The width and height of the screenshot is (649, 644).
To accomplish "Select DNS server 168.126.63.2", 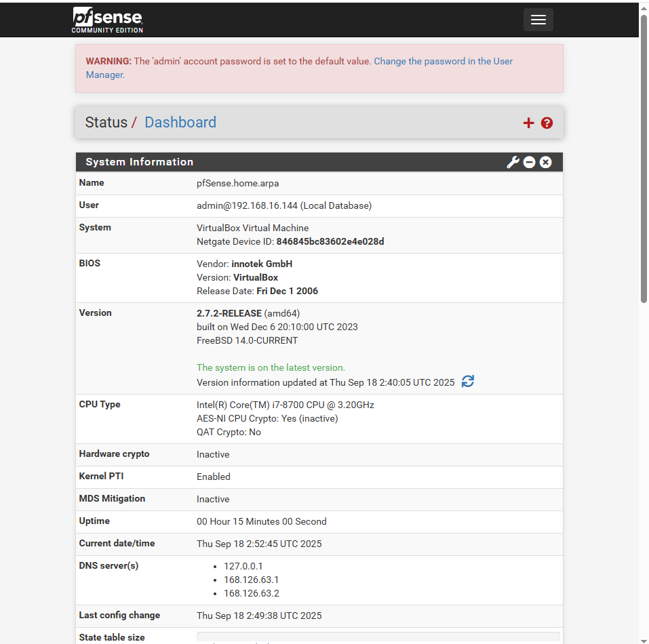I will click(x=251, y=594).
